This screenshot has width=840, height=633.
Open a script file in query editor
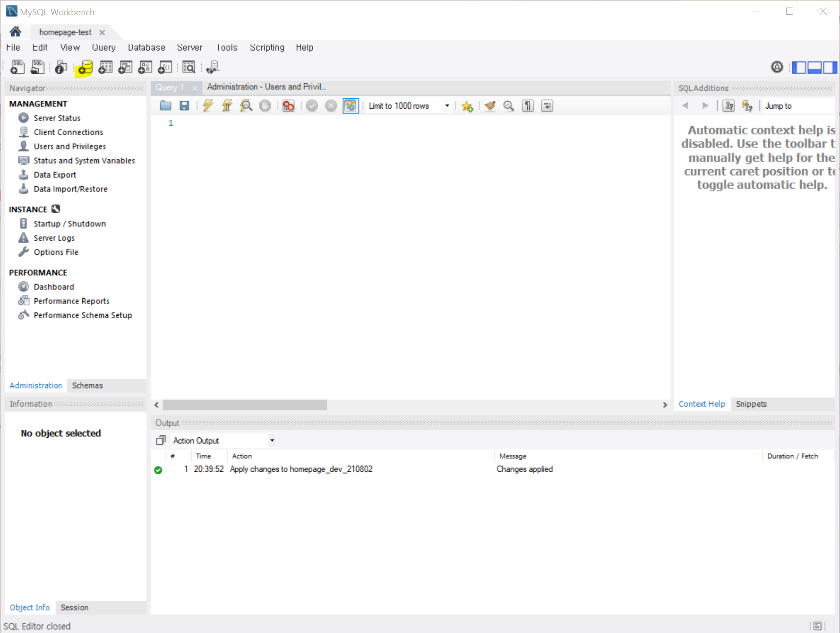[165, 105]
